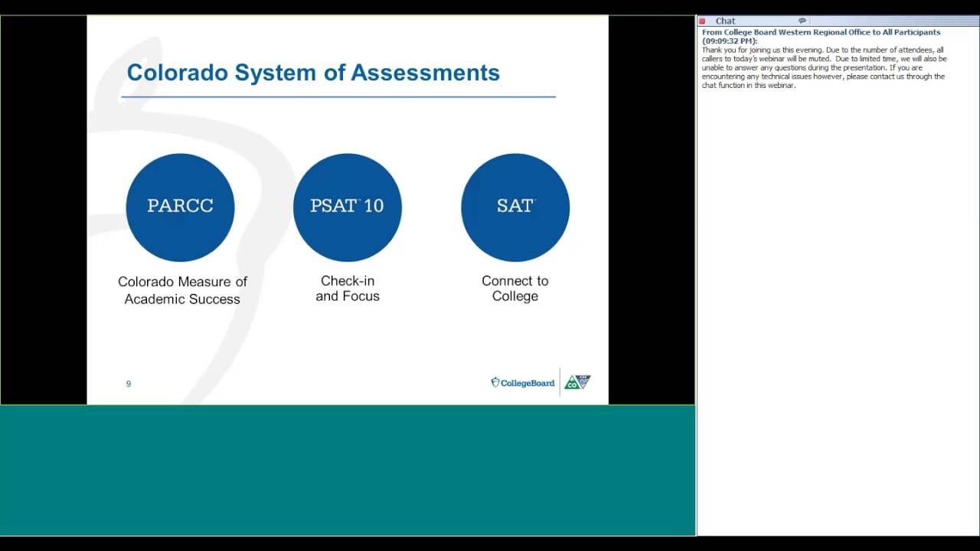Viewport: 980px width, 551px height.
Task: Click the Colorado CDE triangle logo on the slide
Action: 577,382
